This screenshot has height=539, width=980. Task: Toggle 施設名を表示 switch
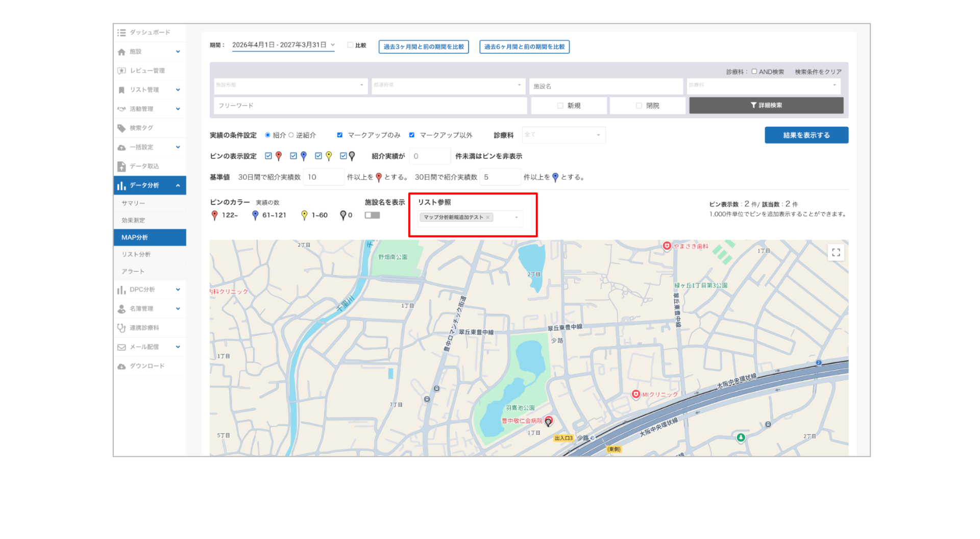372,215
